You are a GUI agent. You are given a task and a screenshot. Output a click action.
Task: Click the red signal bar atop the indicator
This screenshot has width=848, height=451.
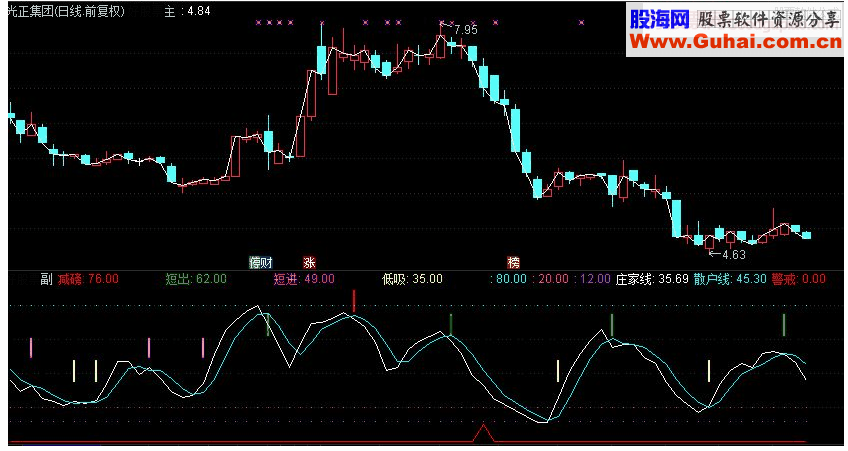pos(354,301)
